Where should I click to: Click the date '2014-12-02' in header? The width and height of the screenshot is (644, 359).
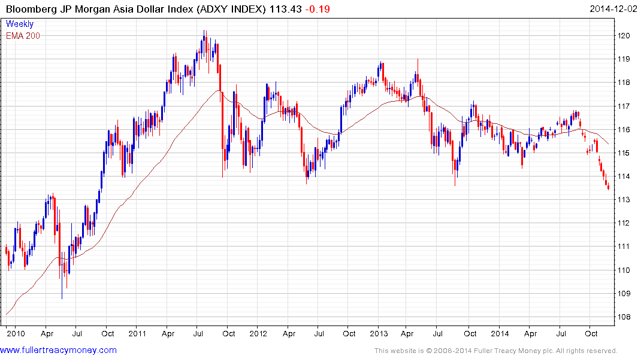point(613,9)
